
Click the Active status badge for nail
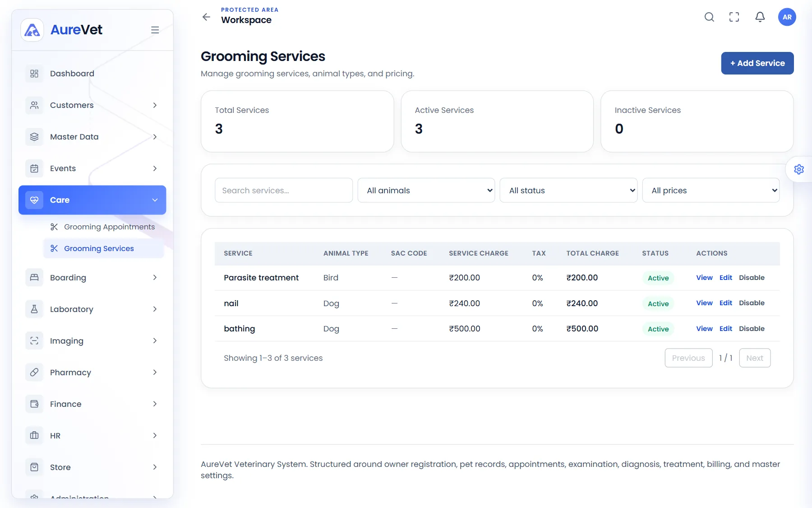click(x=658, y=304)
